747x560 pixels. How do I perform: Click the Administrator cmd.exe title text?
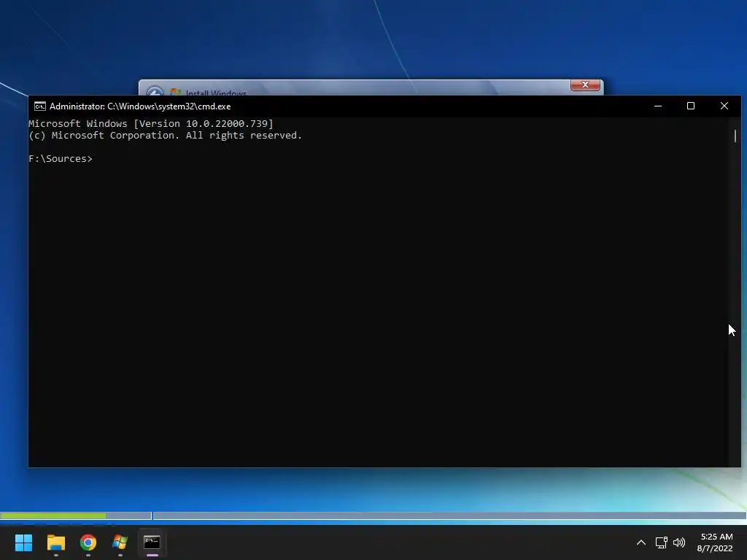[140, 106]
